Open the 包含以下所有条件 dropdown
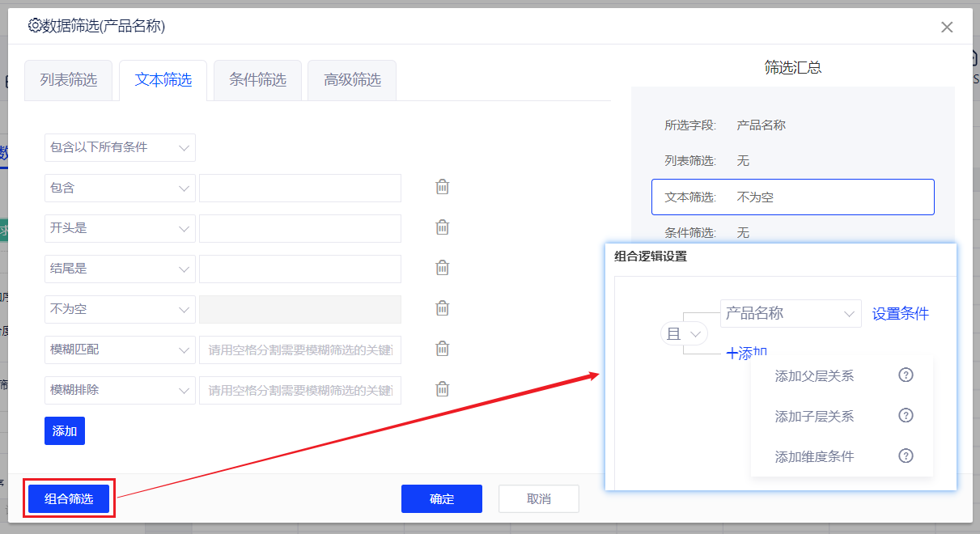 click(120, 147)
